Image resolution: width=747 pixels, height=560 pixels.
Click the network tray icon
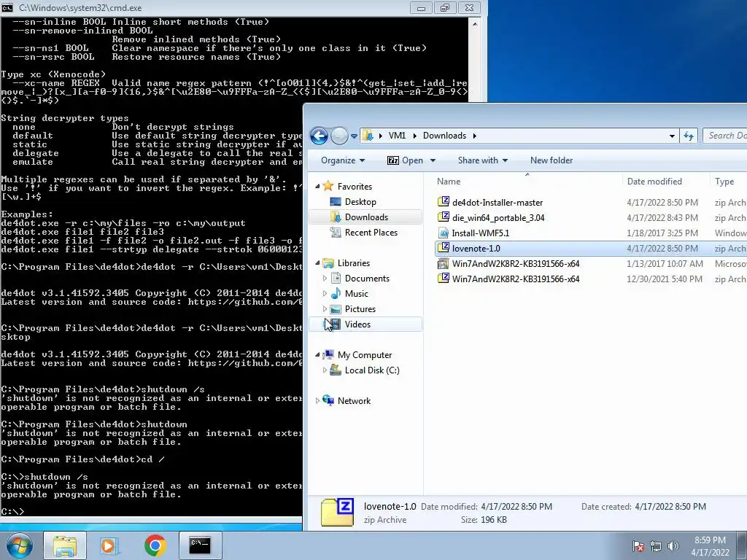click(656, 546)
